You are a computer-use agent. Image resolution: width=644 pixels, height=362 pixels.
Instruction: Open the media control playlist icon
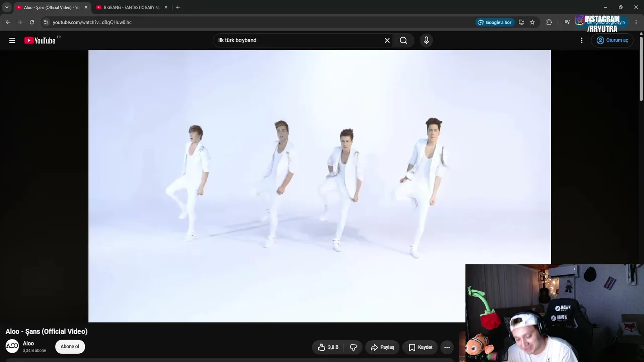pyautogui.click(x=567, y=22)
